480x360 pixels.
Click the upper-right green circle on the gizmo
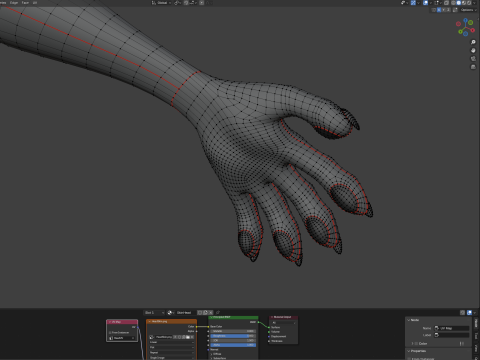471,22
